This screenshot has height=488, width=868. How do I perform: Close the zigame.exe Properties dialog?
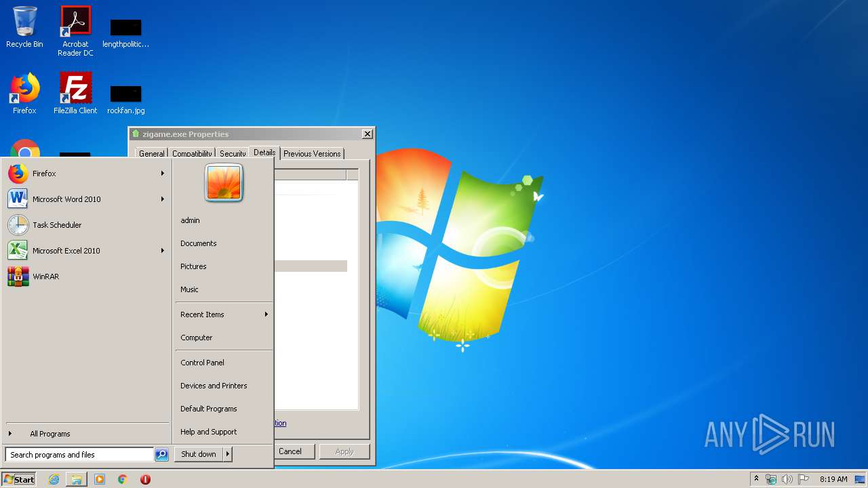[367, 134]
